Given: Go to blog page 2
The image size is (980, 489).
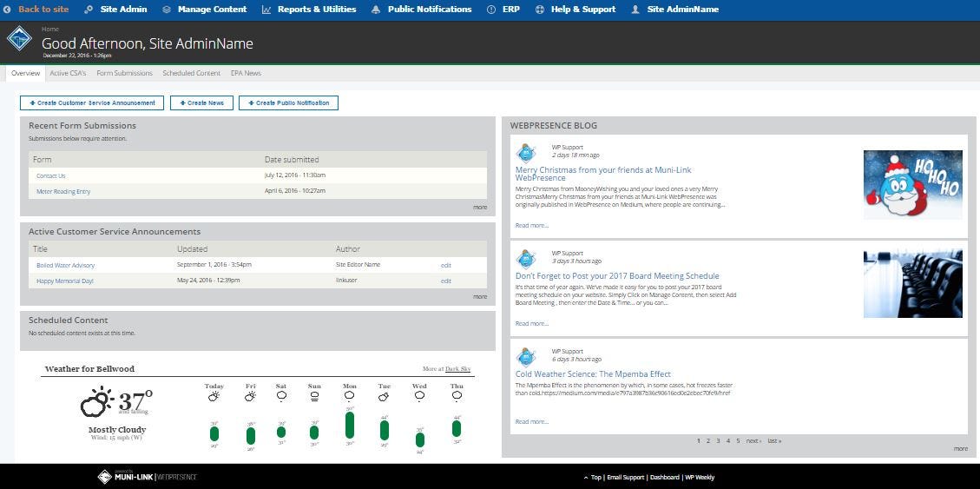Looking at the screenshot, I should click(708, 441).
